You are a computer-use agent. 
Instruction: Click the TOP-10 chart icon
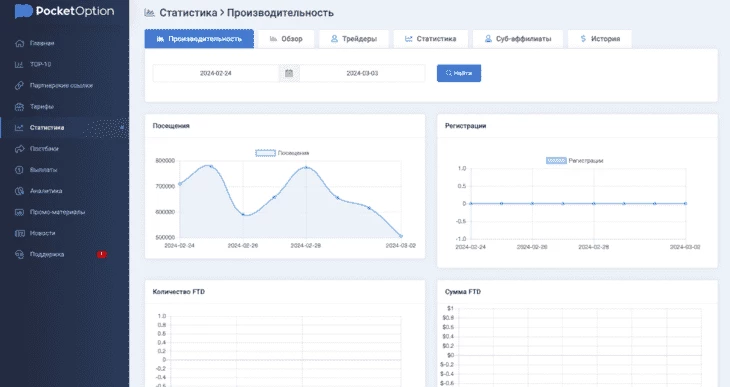pos(19,64)
